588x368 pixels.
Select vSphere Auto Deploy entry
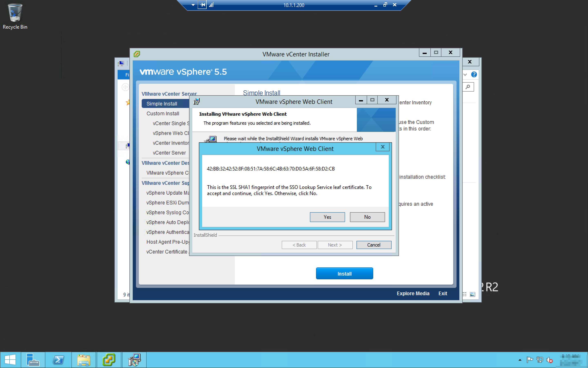point(168,222)
